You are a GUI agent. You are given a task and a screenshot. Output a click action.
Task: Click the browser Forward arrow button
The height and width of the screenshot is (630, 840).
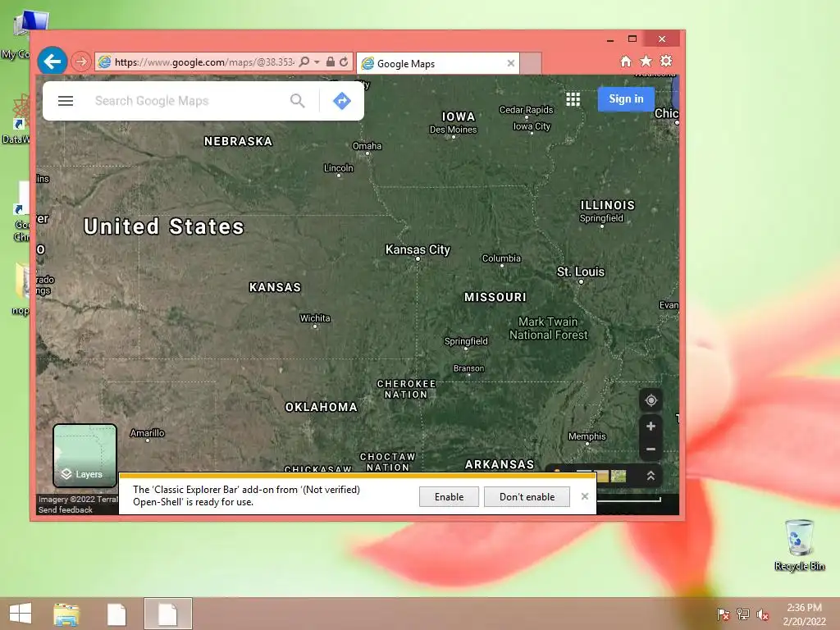(81, 62)
